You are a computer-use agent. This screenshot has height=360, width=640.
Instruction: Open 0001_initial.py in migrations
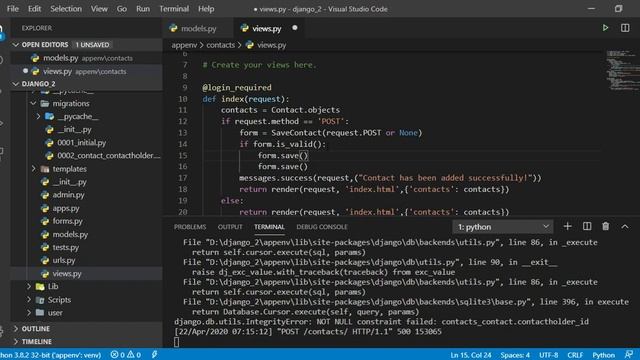coord(81,142)
